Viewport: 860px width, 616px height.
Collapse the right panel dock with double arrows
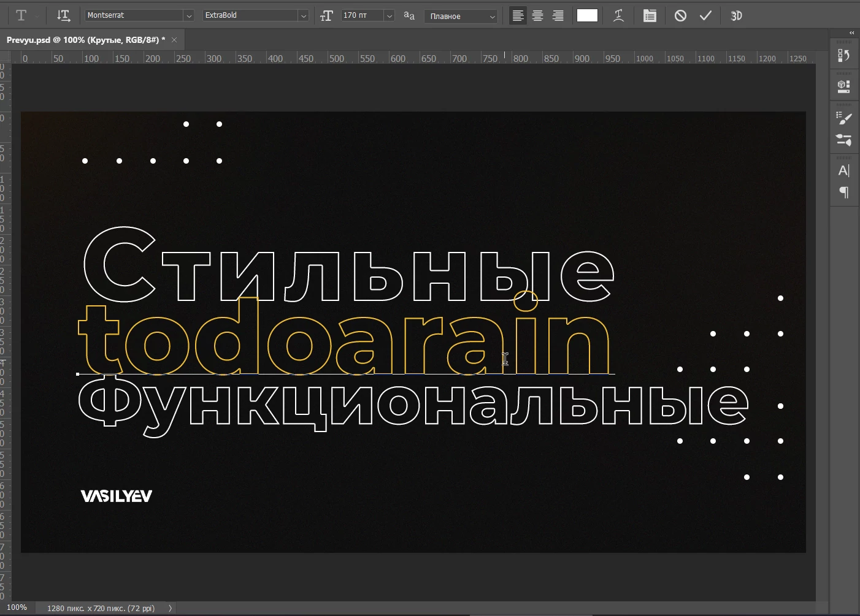[851, 32]
